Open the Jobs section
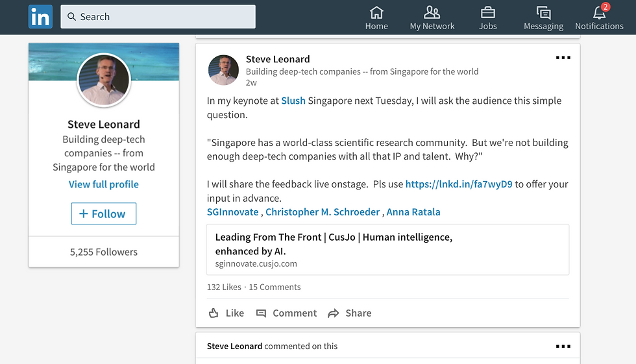The image size is (636, 364). click(x=487, y=18)
